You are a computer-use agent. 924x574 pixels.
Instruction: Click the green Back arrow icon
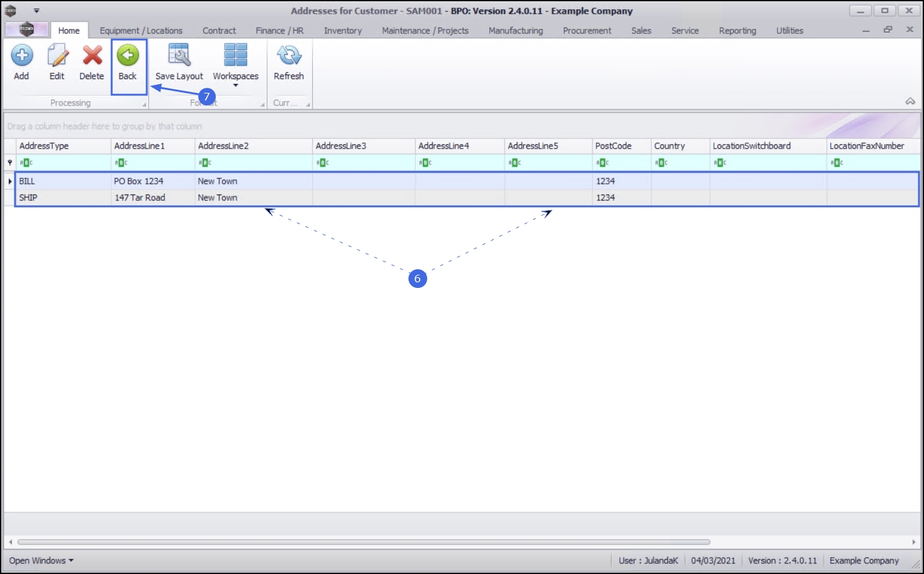(x=128, y=55)
